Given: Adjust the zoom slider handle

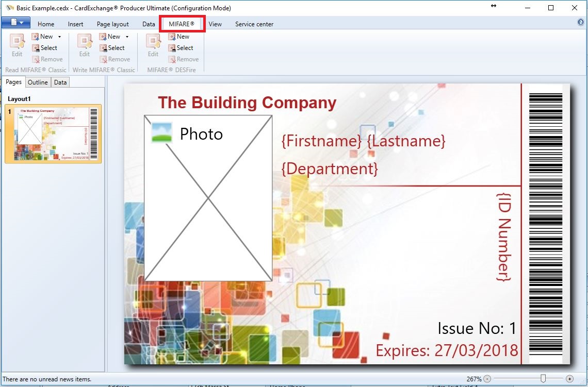Looking at the screenshot, I should (543, 379).
